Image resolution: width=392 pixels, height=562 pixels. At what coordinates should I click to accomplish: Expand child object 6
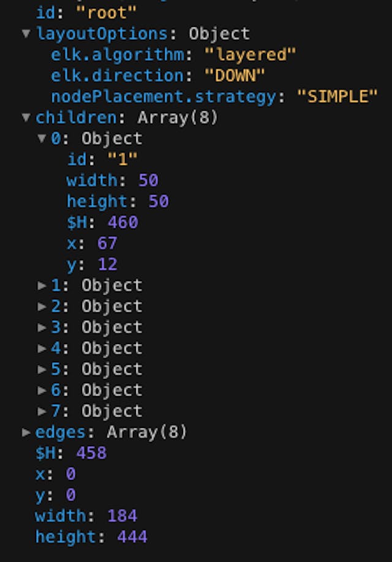click(42, 390)
